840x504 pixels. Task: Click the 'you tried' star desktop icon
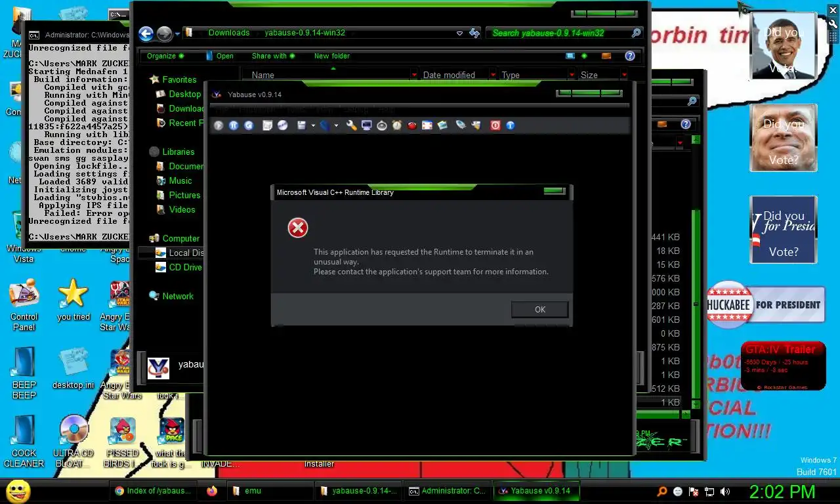coord(73,301)
